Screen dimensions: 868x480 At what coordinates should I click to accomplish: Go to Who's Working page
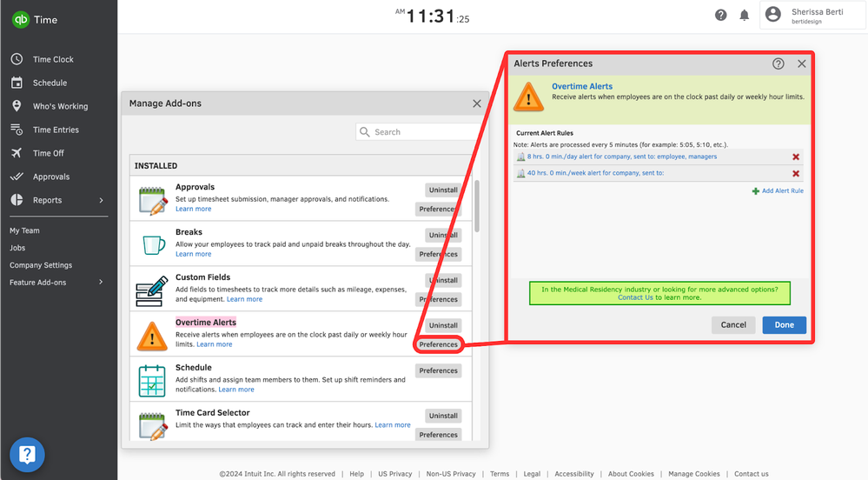click(60, 106)
